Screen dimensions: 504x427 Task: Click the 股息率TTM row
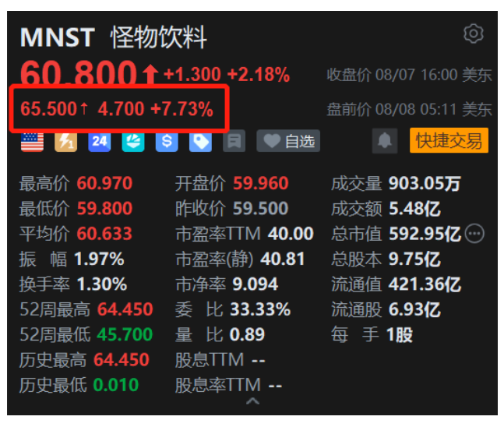pos(228,385)
